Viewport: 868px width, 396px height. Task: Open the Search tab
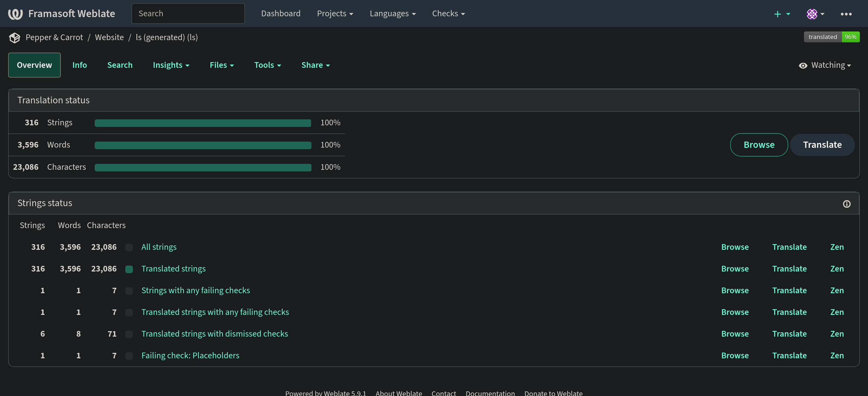tap(120, 65)
